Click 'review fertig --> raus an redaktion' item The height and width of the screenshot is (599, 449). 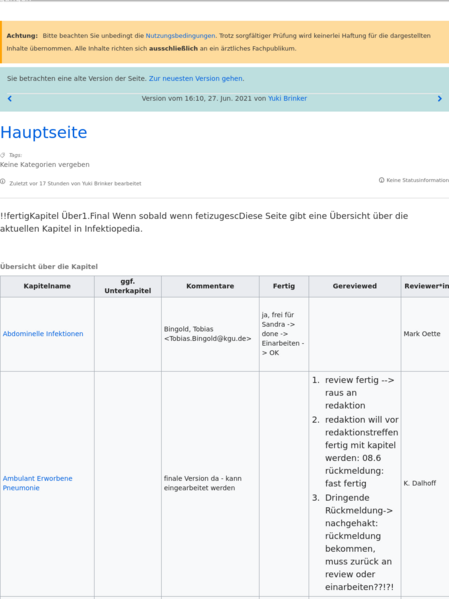click(360, 393)
